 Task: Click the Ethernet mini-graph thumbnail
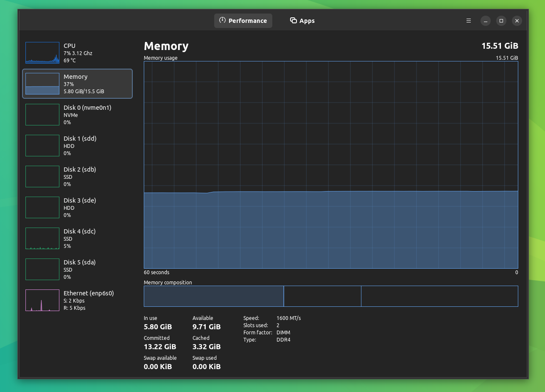(42, 300)
